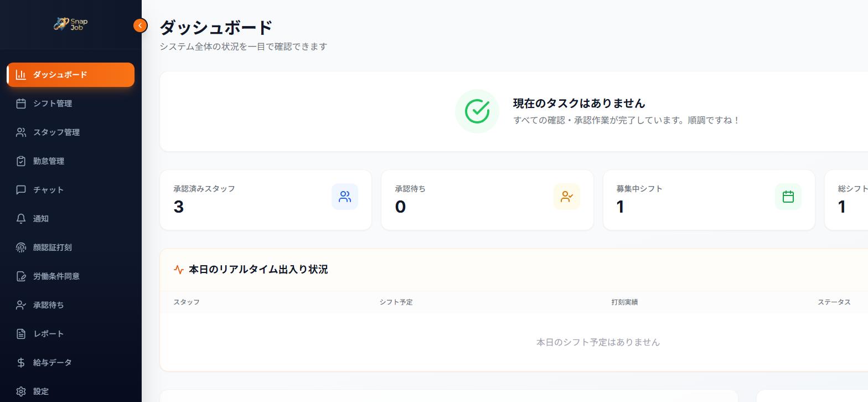This screenshot has height=402, width=868.
Task: Open the 労働条件同意 page
Action: click(70, 276)
